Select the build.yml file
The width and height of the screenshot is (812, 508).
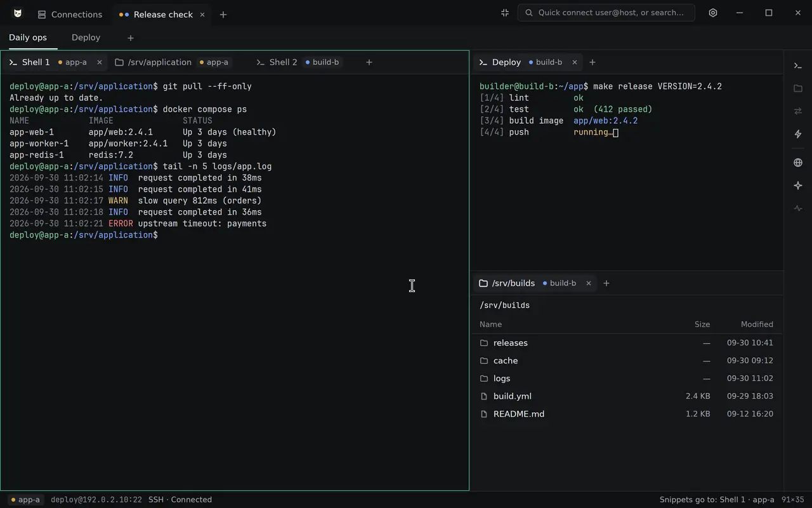point(627,396)
